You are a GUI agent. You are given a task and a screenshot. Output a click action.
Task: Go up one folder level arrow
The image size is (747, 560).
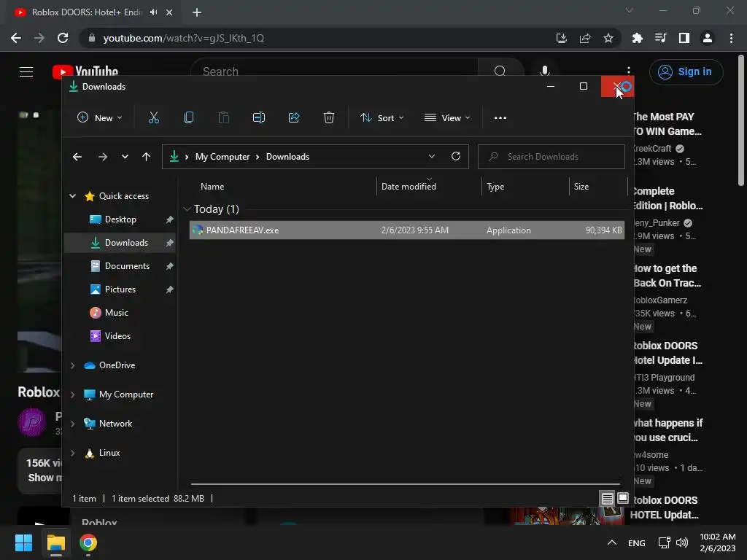(x=146, y=157)
